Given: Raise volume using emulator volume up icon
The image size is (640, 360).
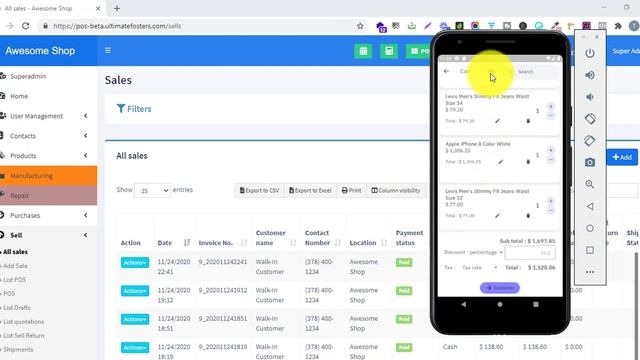Looking at the screenshot, I should pyautogui.click(x=590, y=75).
